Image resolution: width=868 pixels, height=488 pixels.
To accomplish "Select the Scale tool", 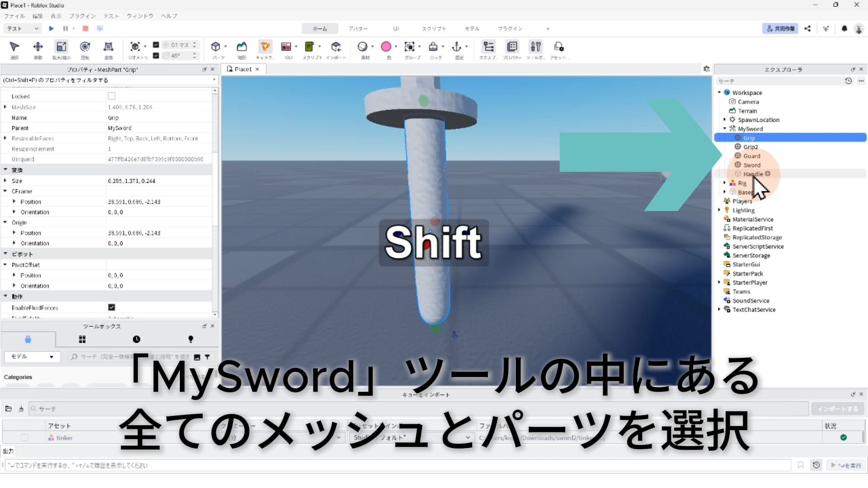I will pyautogui.click(x=61, y=47).
